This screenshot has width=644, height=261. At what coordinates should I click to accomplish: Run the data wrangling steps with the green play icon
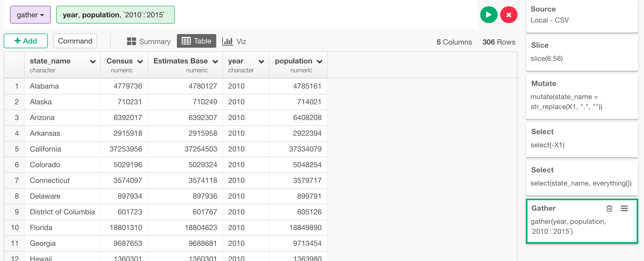pos(488,15)
